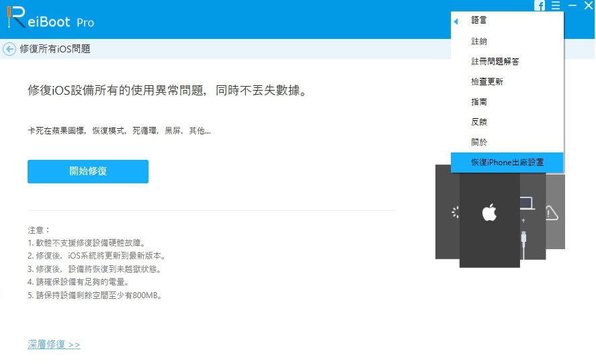The image size is (596, 364).
Task: Choose 恢復iPhone出廠設置 menu item
Action: pos(507,163)
